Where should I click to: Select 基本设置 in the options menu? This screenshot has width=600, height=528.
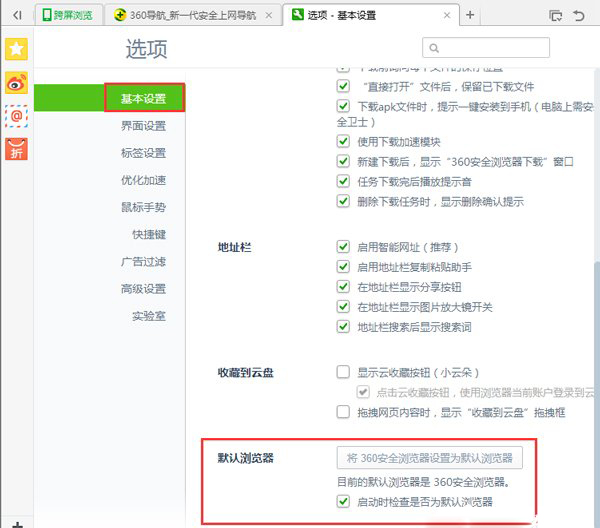[x=144, y=98]
